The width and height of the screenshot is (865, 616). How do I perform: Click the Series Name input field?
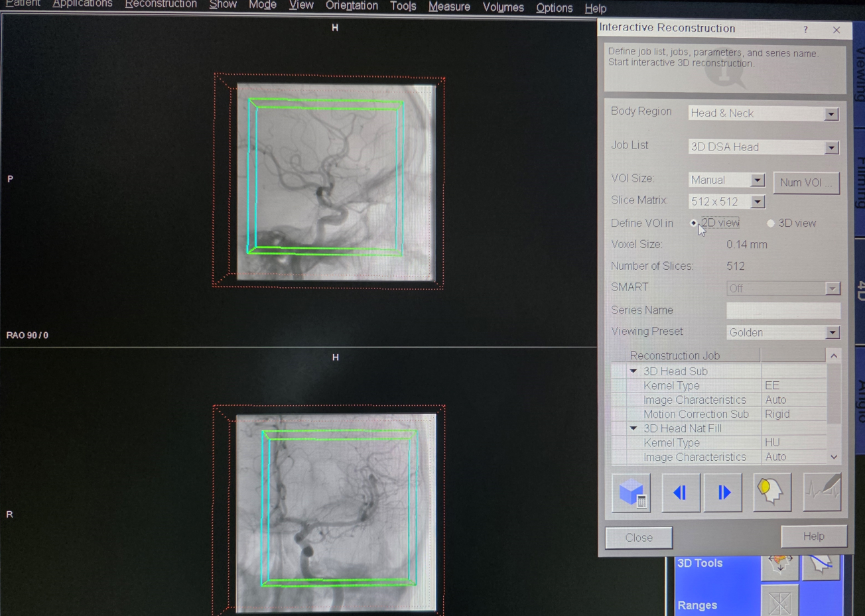click(783, 310)
